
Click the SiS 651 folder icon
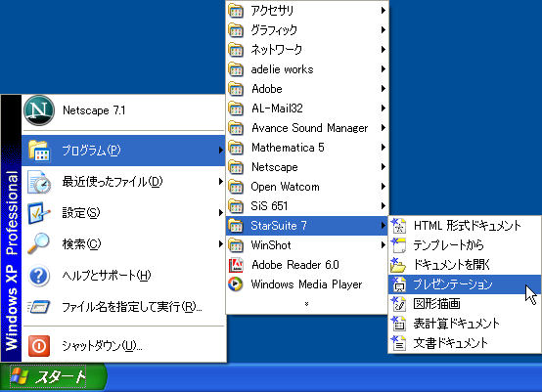coord(236,206)
